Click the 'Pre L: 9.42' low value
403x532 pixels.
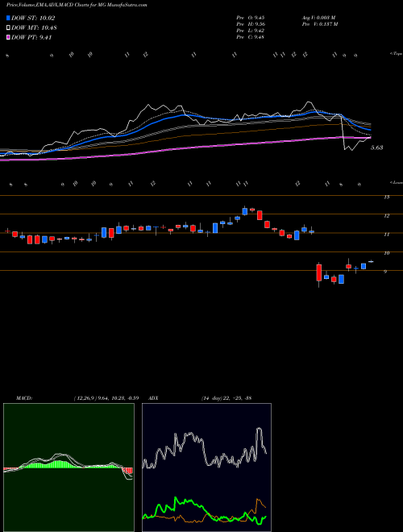pyautogui.click(x=251, y=31)
